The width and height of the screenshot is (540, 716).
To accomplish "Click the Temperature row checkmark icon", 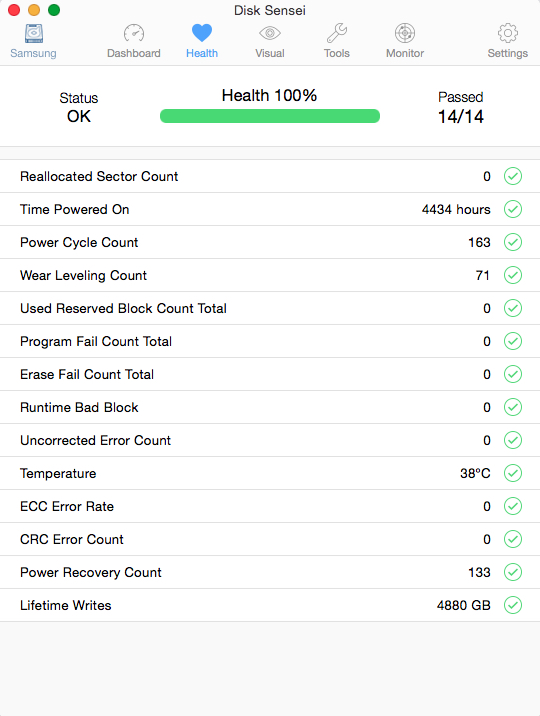I will (513, 473).
